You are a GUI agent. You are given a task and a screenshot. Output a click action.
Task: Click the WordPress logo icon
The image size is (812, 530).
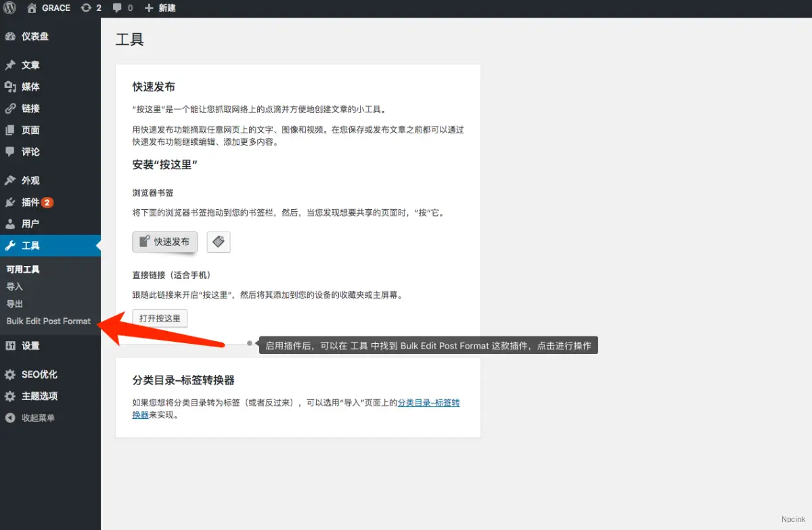(x=10, y=8)
